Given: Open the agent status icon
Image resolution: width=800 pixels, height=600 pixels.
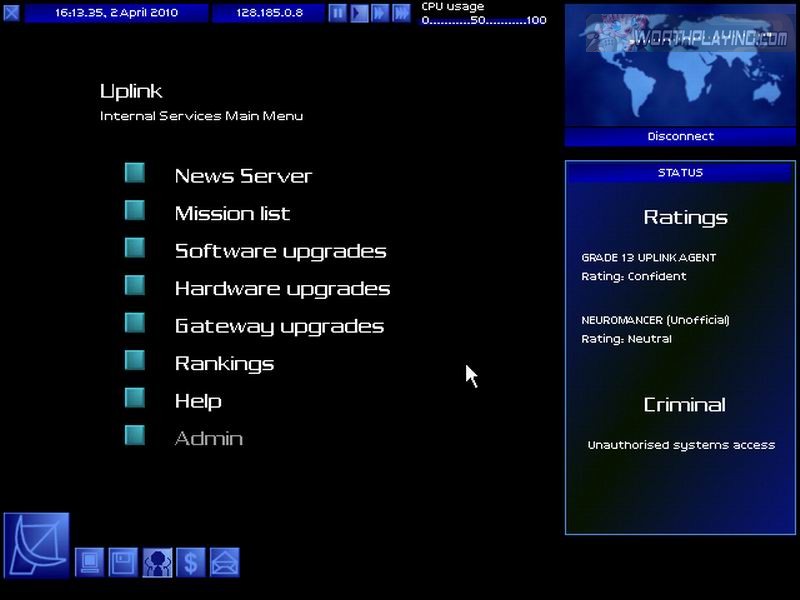Looking at the screenshot, I should click(x=157, y=562).
